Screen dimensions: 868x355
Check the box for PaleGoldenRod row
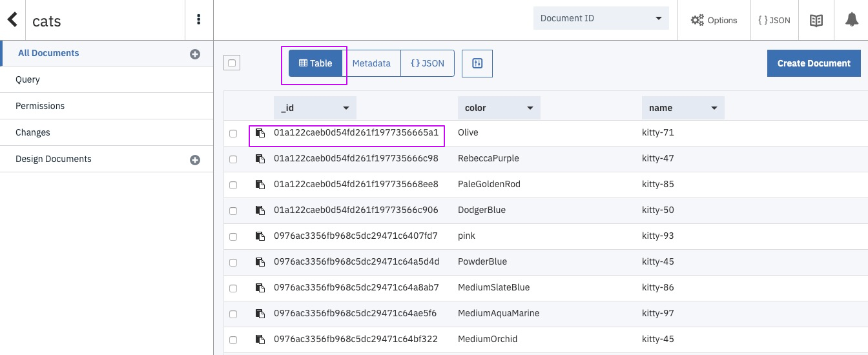pos(233,185)
